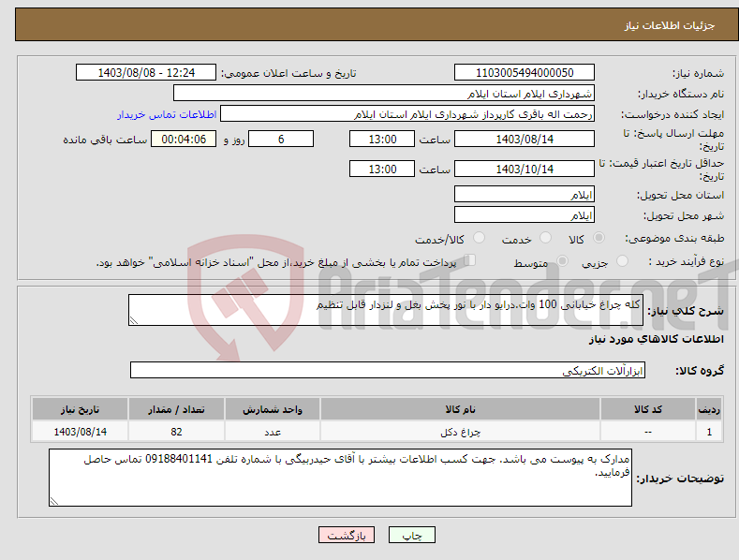This screenshot has height=560, width=739.
Task: Select the کالا radio button
Action: click(599, 238)
